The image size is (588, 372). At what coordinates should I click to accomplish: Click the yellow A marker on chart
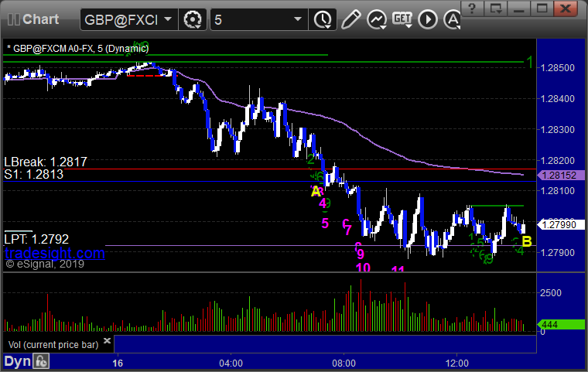coord(316,192)
